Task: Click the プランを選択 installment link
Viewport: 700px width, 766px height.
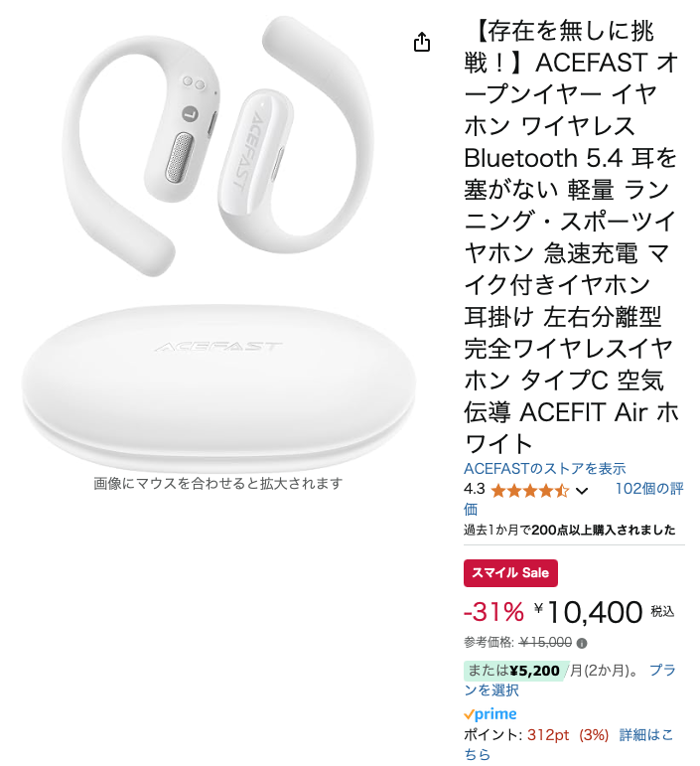Action: [570, 680]
